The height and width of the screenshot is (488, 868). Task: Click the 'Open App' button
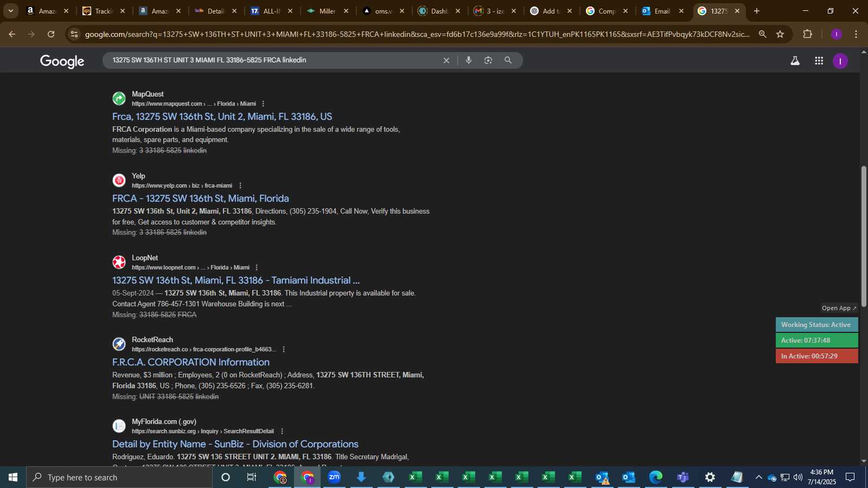[839, 308]
